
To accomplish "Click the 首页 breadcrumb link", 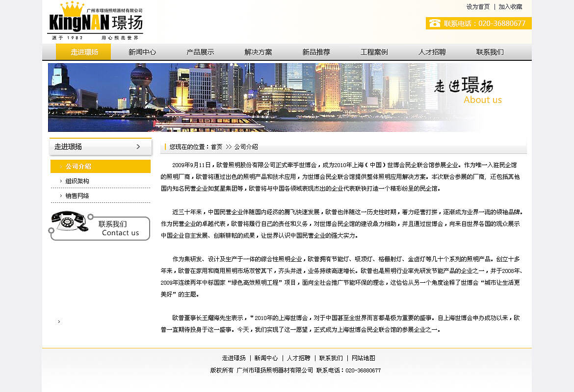I will point(216,147).
